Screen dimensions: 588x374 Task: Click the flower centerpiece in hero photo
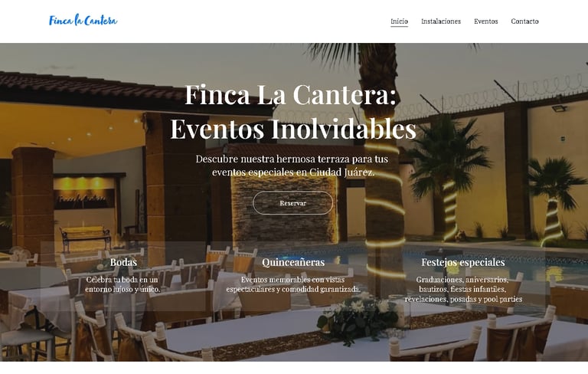click(x=358, y=317)
